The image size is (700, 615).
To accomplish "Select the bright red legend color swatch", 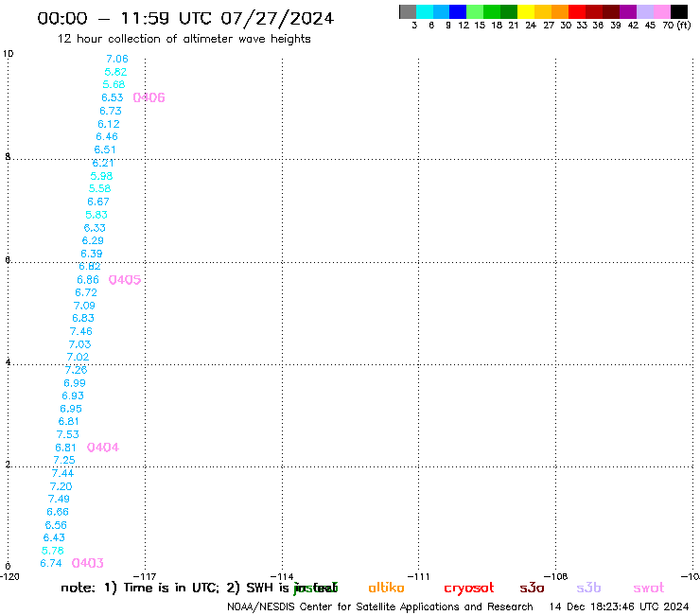I will [577, 11].
